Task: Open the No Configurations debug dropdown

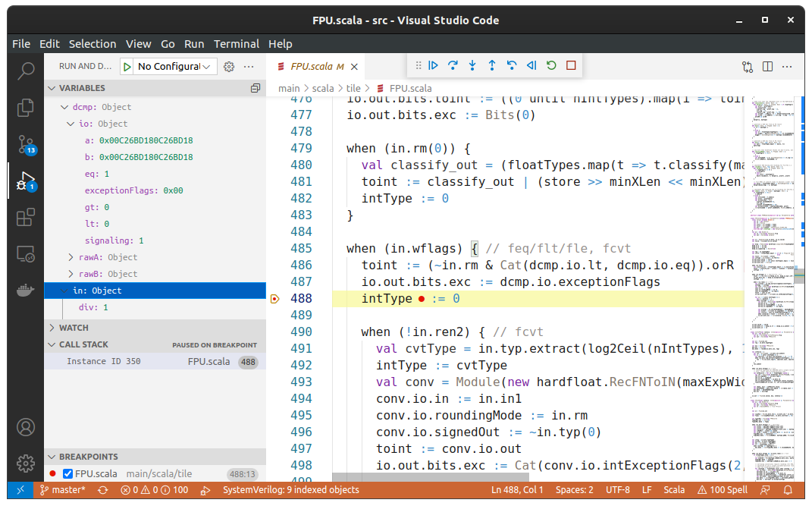Action: [x=176, y=67]
